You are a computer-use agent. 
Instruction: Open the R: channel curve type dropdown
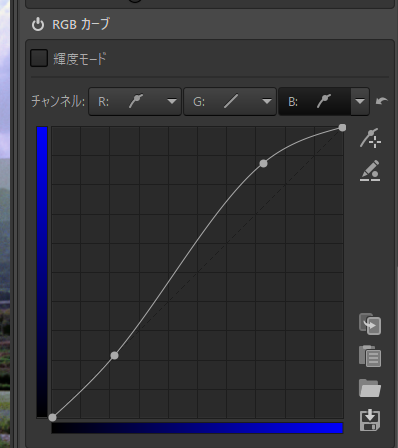pyautogui.click(x=172, y=101)
